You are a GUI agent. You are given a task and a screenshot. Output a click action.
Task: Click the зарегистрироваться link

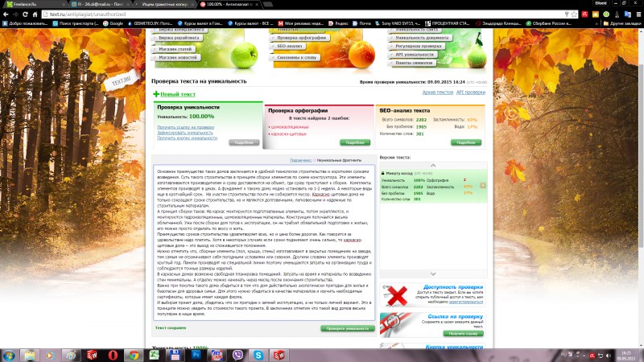pyautogui.click(x=466, y=302)
